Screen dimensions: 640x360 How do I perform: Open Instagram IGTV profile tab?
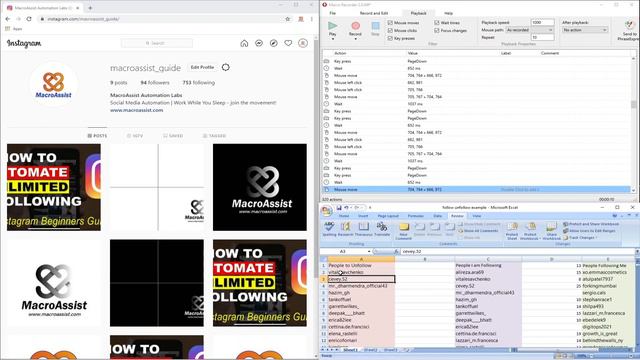click(x=135, y=136)
